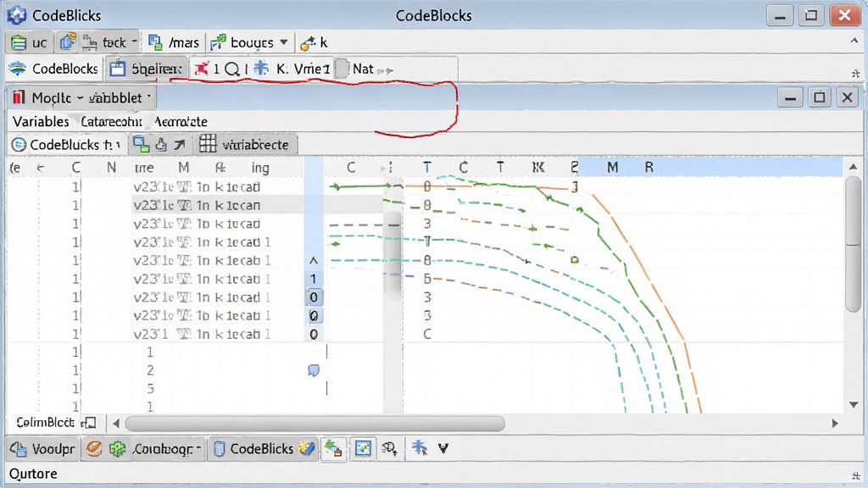Open the 'Aecrrolcte' tab
The width and height of the screenshot is (868, 488).
(x=181, y=122)
